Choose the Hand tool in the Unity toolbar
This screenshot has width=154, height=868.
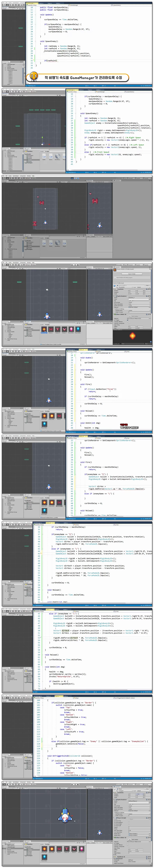[x=4, y=265]
